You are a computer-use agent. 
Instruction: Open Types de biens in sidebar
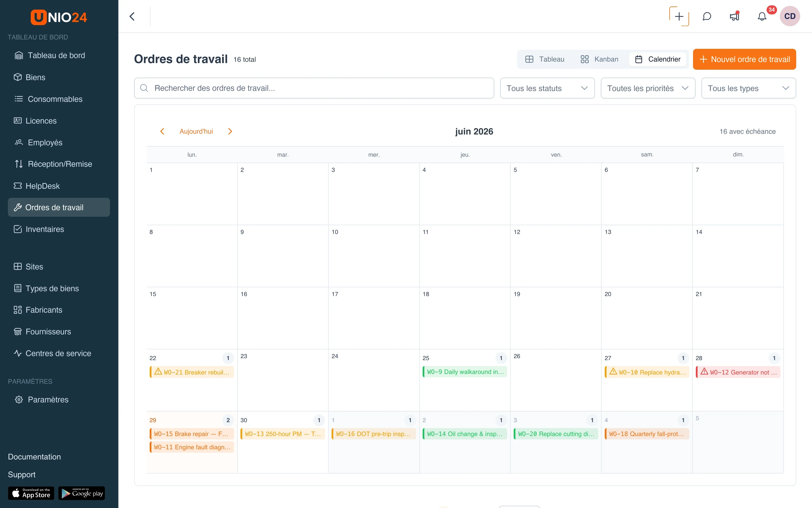pyautogui.click(x=59, y=288)
